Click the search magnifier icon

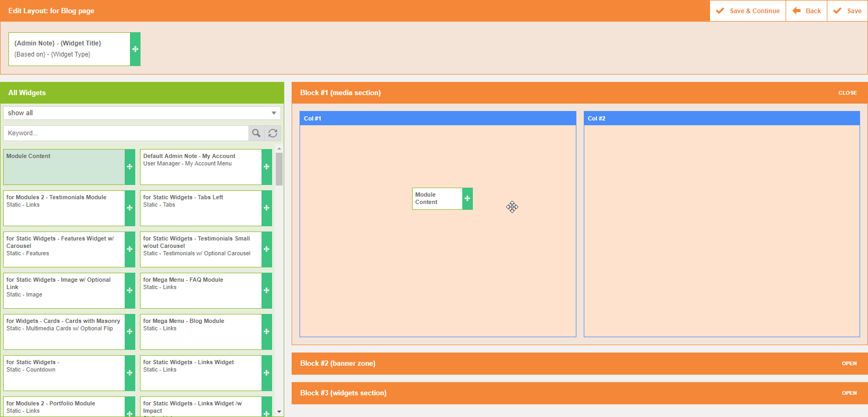point(256,133)
